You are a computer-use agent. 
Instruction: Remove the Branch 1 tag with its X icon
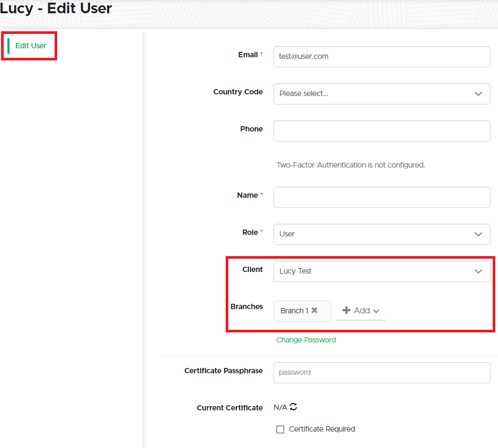(x=315, y=311)
